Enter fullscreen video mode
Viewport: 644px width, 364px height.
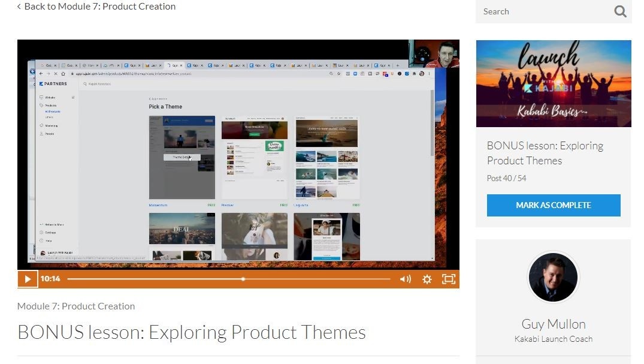(449, 279)
